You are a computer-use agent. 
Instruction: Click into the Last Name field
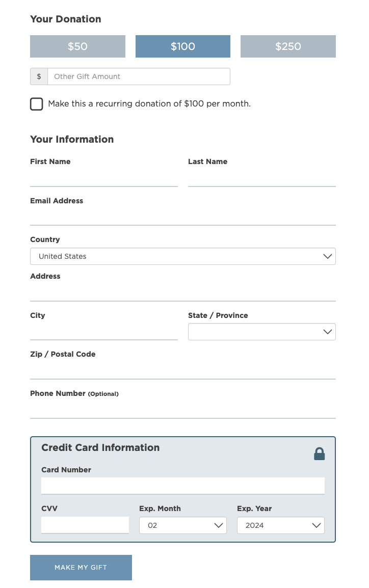[261, 178]
